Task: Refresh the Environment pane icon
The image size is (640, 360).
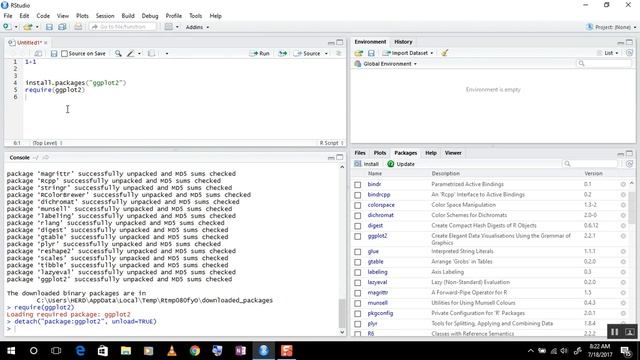Action: [x=629, y=53]
